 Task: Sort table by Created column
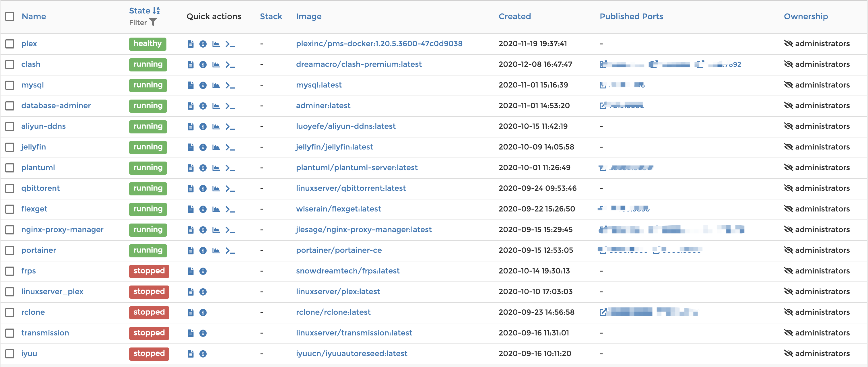click(x=514, y=16)
